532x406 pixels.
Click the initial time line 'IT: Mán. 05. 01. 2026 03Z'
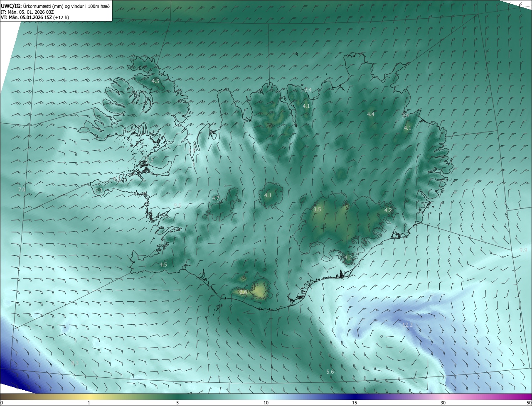[28, 12]
